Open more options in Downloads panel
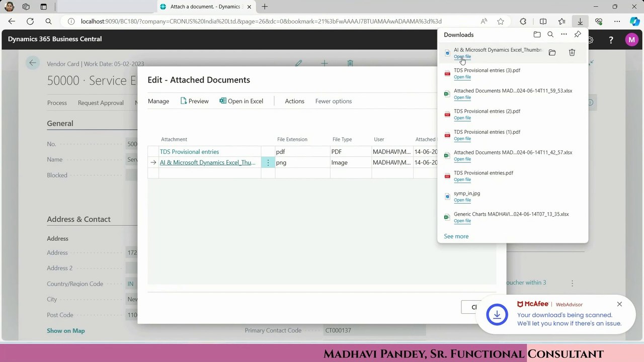The width and height of the screenshot is (644, 362). pos(564,35)
